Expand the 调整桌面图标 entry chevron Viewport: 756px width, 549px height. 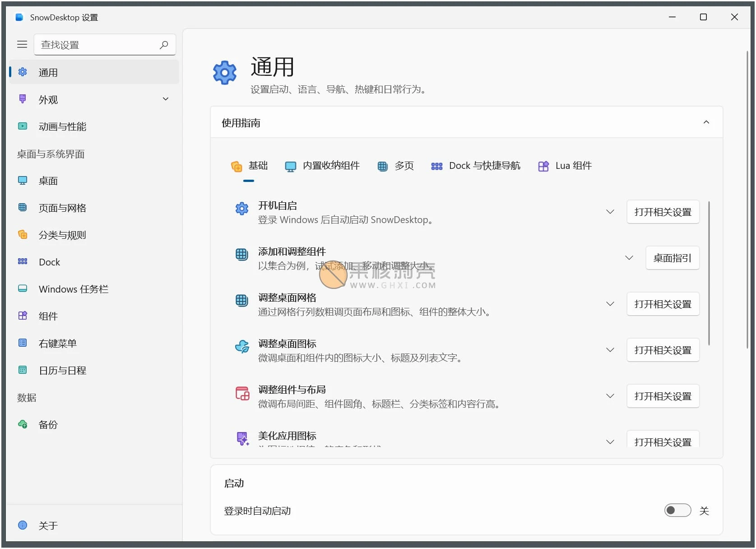(x=610, y=350)
